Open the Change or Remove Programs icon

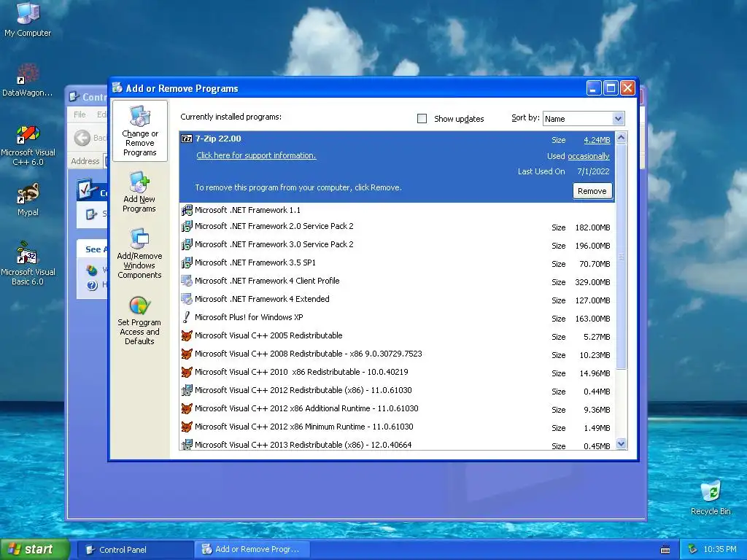139,117
